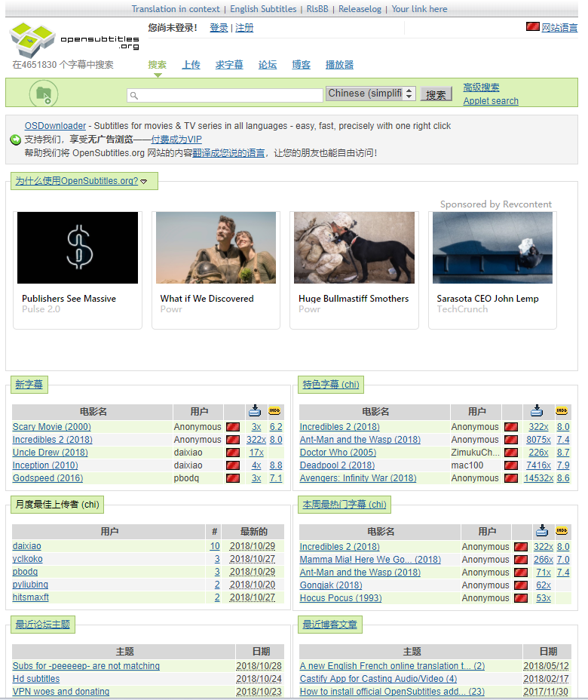
Task: Open What if We Discovered ad thumbnail
Action: 216,247
